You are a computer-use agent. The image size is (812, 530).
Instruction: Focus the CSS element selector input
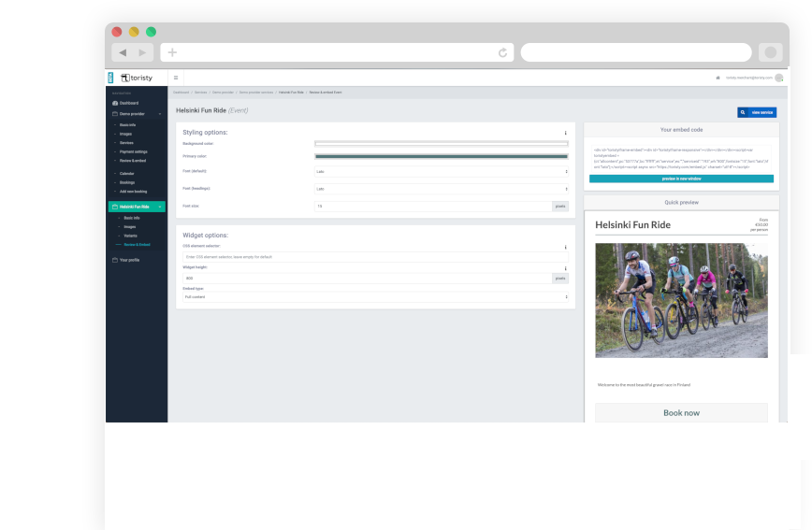pyautogui.click(x=375, y=257)
